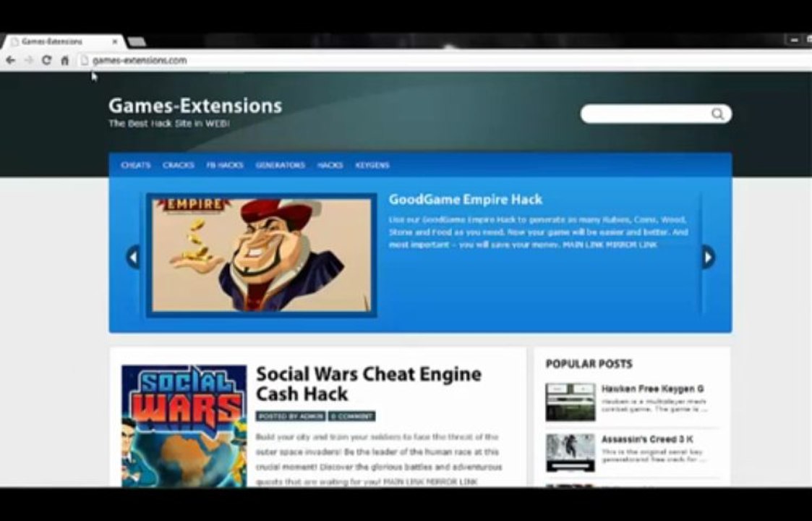This screenshot has height=521, width=812.
Task: Click the magnifier search icon
Action: coord(717,114)
